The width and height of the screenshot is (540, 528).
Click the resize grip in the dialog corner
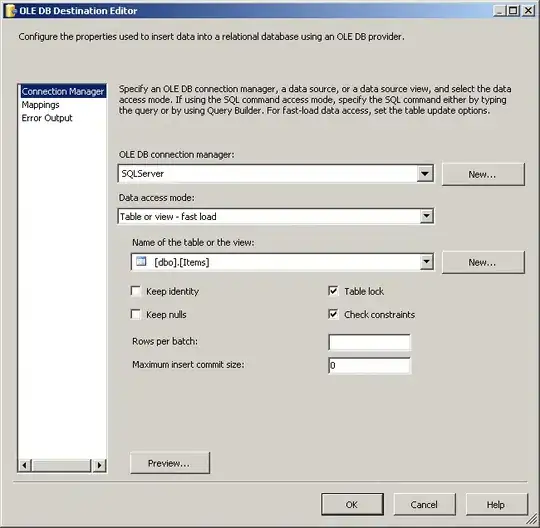click(532, 520)
